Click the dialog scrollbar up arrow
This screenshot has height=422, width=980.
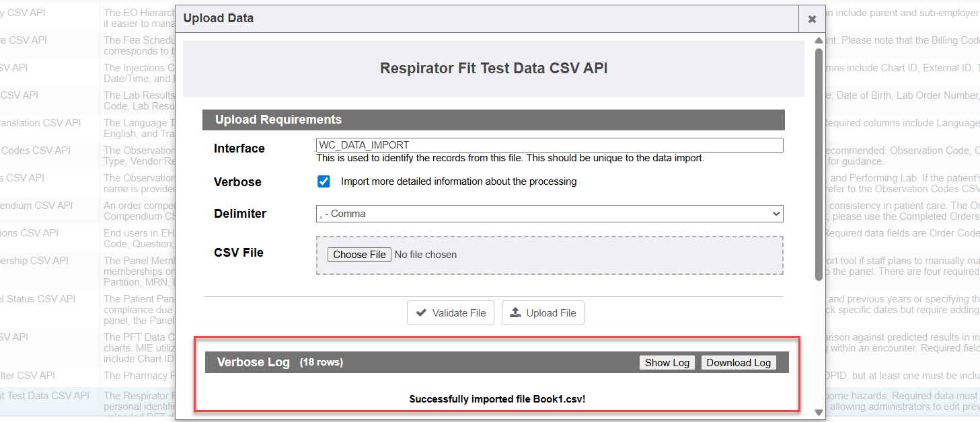pyautogui.click(x=819, y=40)
